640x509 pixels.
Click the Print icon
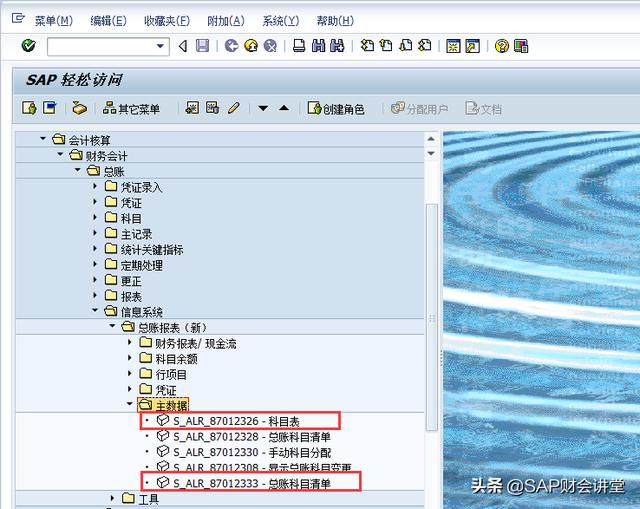coord(299,46)
